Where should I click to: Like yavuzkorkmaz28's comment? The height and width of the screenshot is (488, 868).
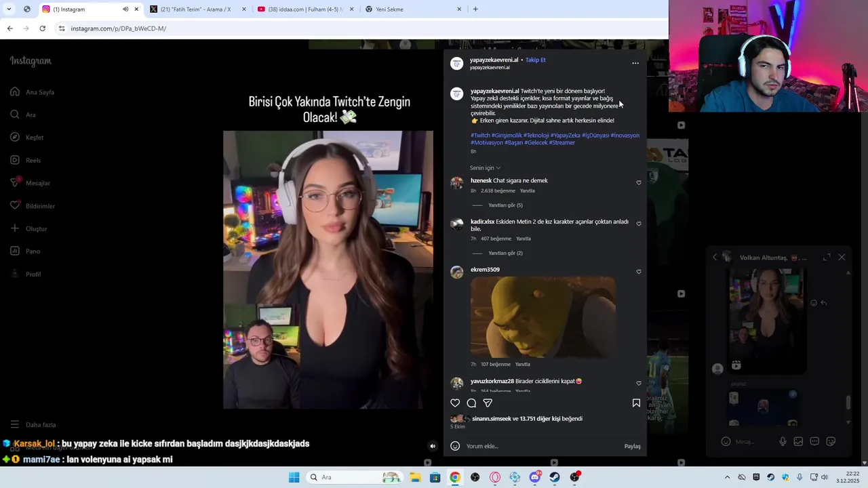click(x=639, y=384)
